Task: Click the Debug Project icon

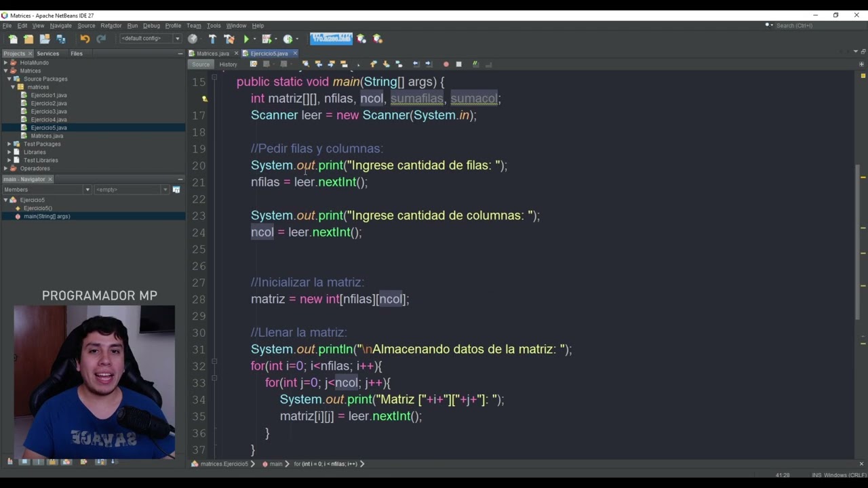Action: coord(267,39)
